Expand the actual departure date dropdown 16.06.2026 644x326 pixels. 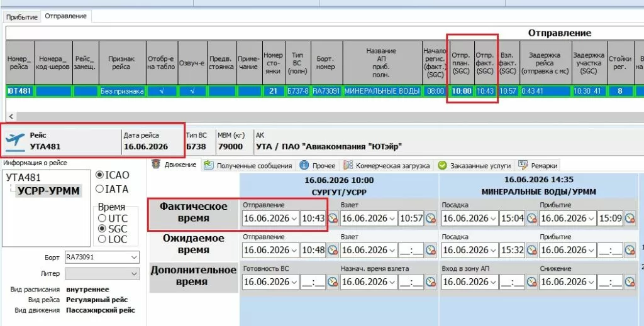coord(294,219)
